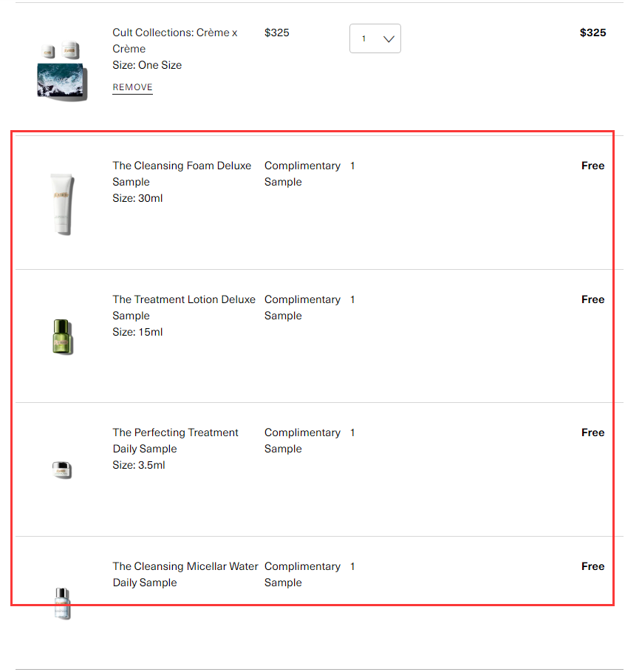Screen dimensions: 625x672
Task: Click the Free label for Micellar Water
Action: [x=592, y=566]
